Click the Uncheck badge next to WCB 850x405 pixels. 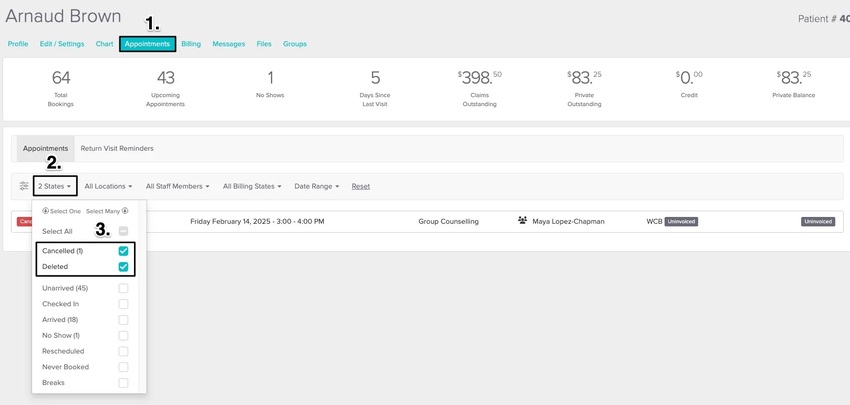[681, 221]
